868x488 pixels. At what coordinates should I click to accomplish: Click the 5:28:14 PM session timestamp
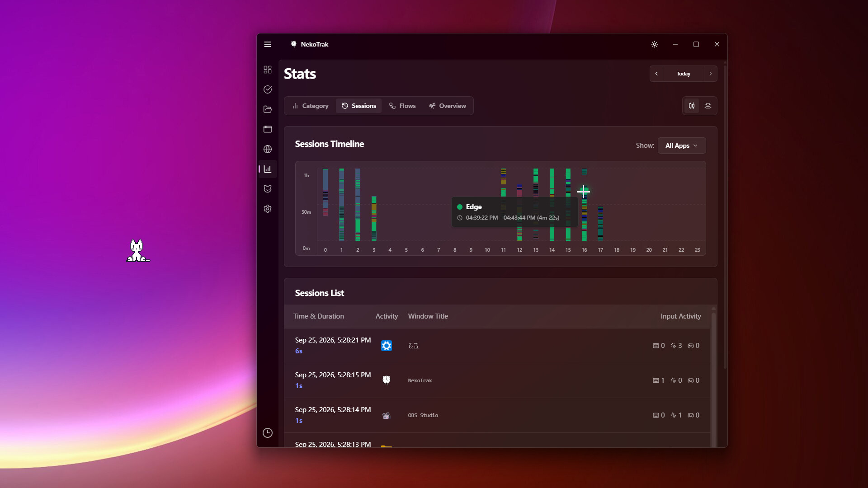(333, 410)
